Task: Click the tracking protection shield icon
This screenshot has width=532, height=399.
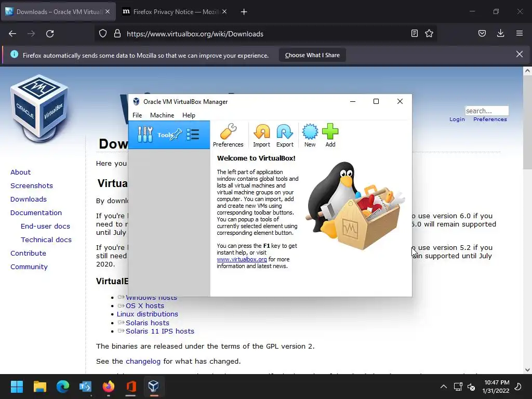Action: 103,34
